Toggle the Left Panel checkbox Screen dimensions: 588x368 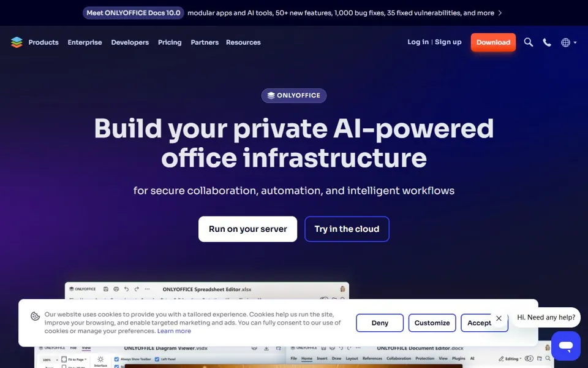tap(157, 359)
